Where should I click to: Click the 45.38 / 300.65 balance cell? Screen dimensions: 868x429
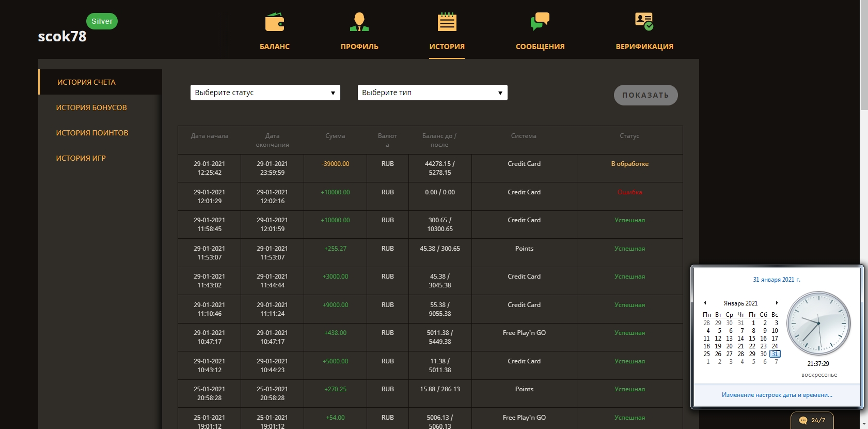440,249
